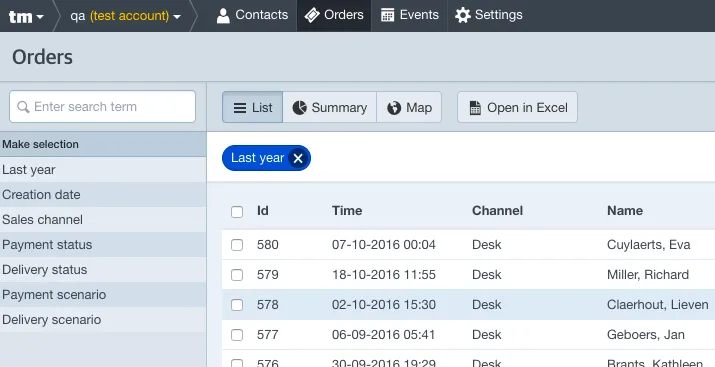Image resolution: width=715 pixels, height=367 pixels.
Task: Expand Delivery scenario filter
Action: (103, 320)
